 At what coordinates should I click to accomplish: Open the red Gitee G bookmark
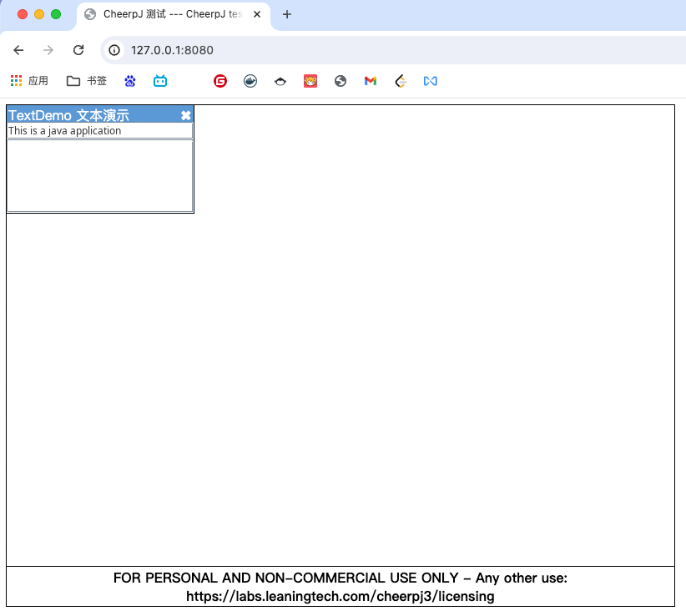[220, 81]
